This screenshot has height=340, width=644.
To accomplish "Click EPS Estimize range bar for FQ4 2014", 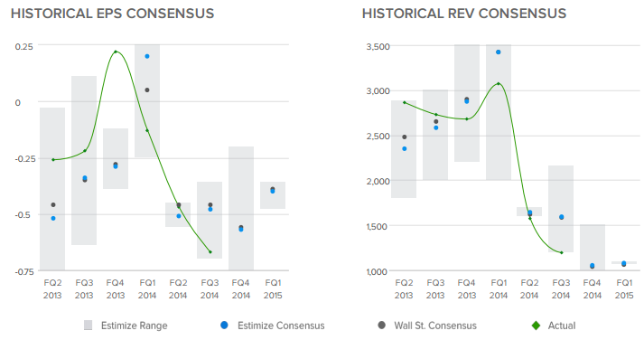I will [x=241, y=209].
